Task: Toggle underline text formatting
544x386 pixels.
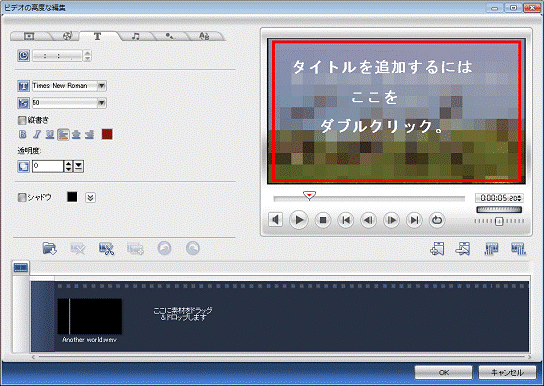Action: pos(50,134)
